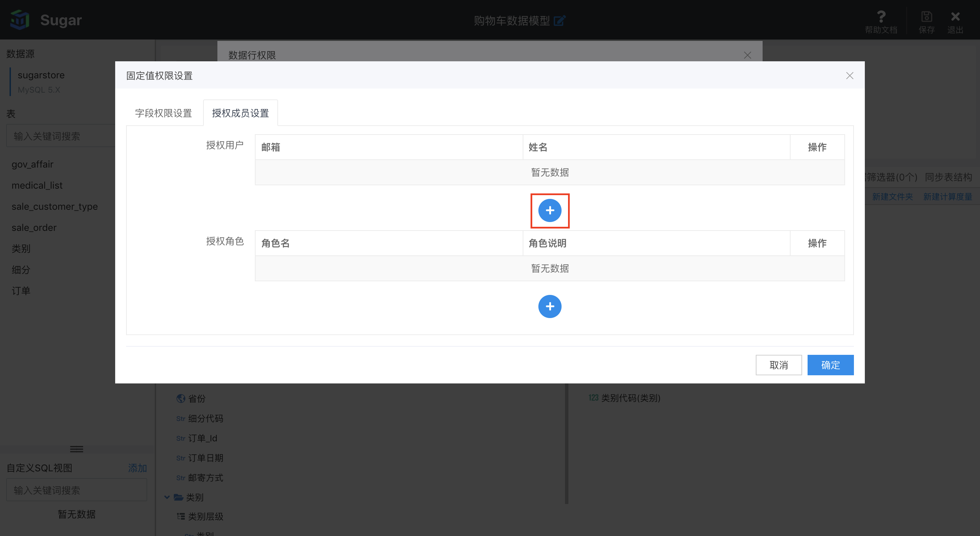Select the 类别 table in sidebar

pos(21,249)
